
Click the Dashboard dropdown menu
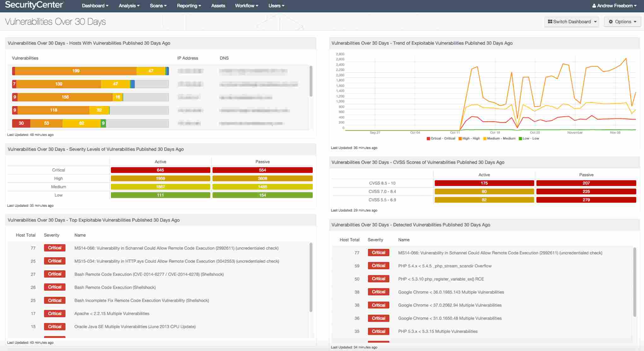(94, 6)
